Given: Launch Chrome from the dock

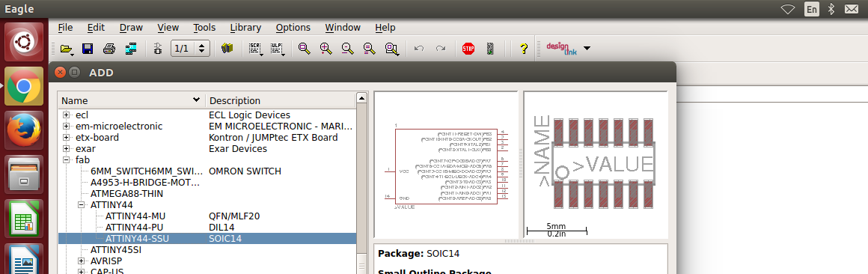Looking at the screenshot, I should pyautogui.click(x=23, y=86).
